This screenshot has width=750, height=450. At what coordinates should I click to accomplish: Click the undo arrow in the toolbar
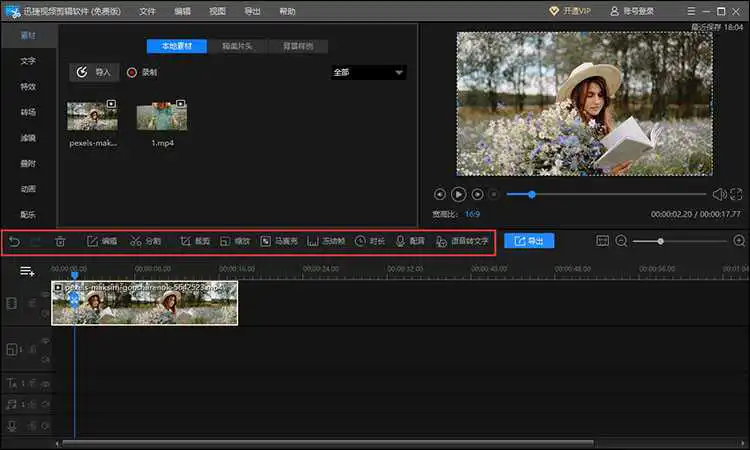coord(14,241)
